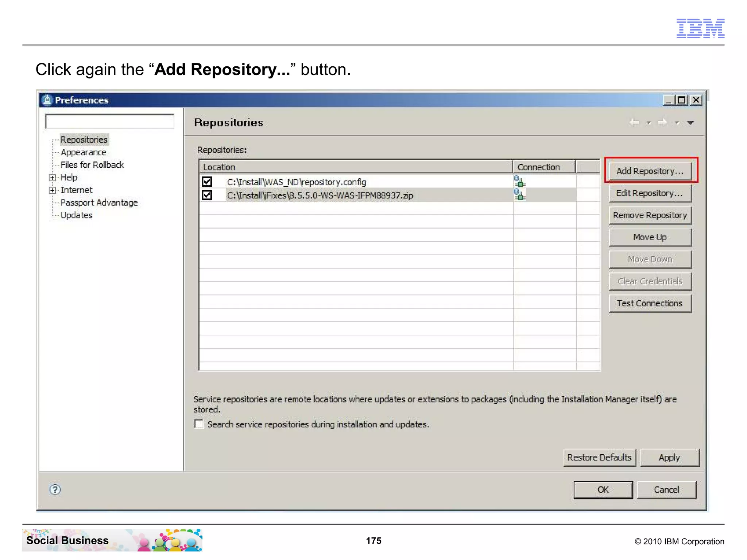
Task: Click the Preferences window title icon
Action: (x=47, y=100)
